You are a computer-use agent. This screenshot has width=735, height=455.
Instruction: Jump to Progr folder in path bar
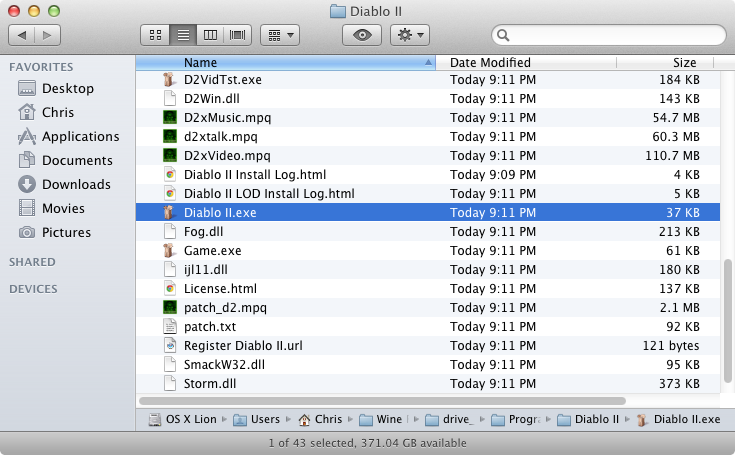[x=516, y=419]
